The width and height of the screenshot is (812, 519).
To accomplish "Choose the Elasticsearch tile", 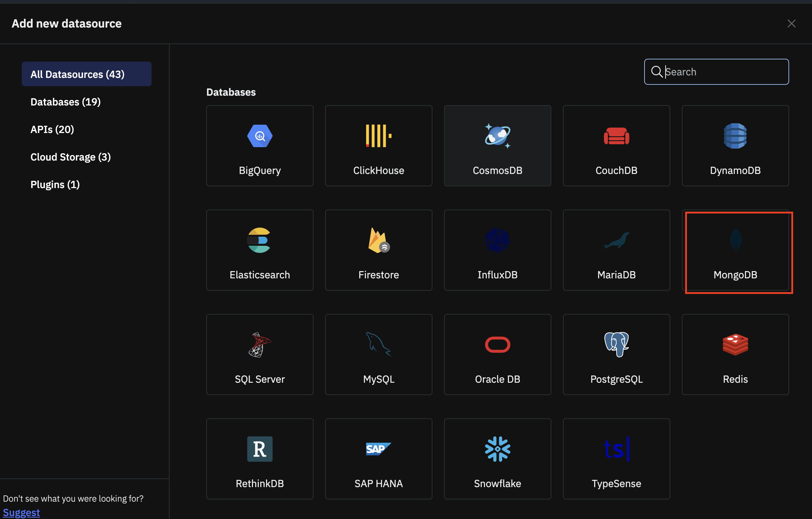I will pos(260,250).
